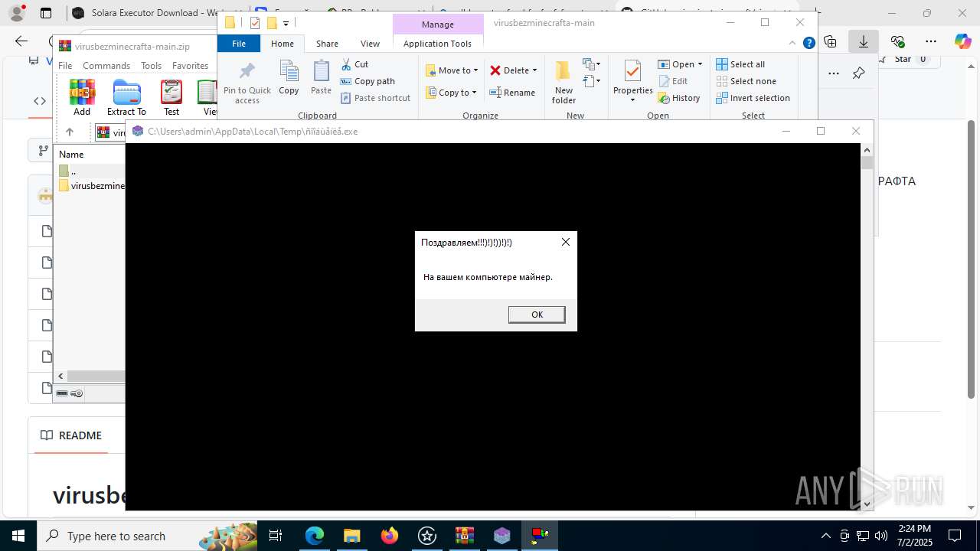
Task: Click History in the Open group
Action: pyautogui.click(x=679, y=98)
